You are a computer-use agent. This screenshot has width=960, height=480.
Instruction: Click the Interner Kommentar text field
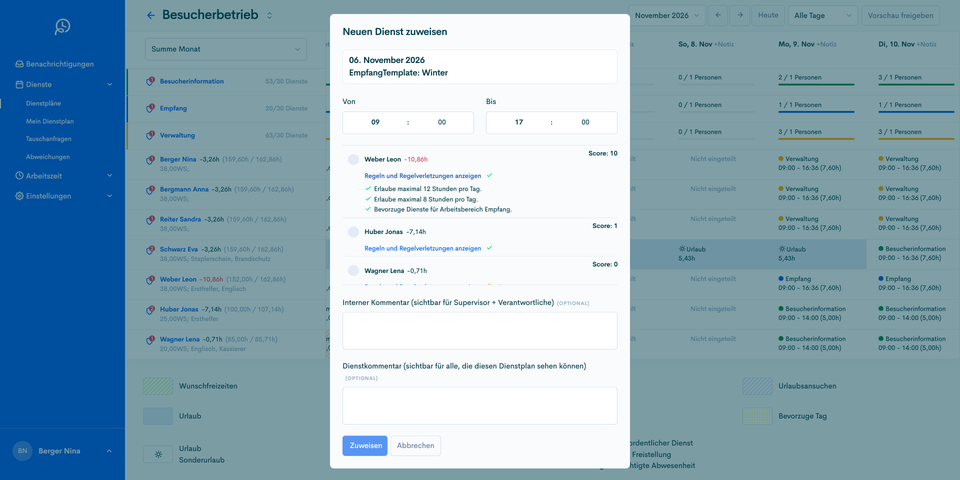coord(480,331)
